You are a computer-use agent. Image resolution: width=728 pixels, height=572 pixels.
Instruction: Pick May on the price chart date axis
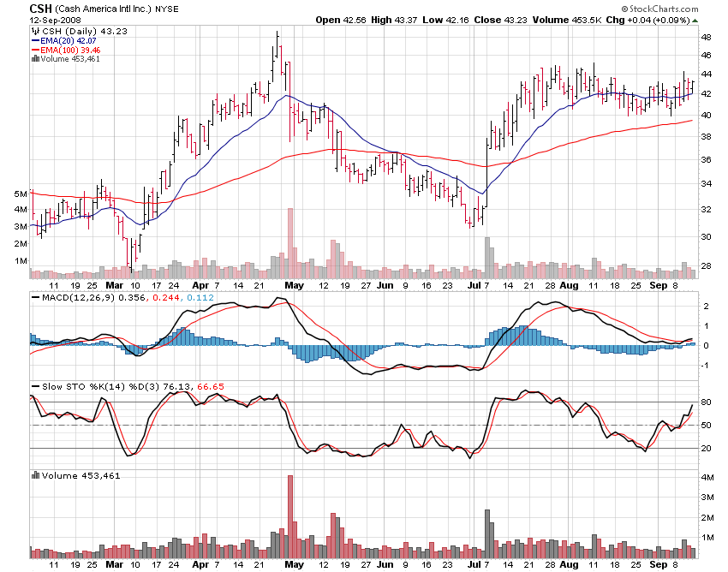click(x=294, y=285)
